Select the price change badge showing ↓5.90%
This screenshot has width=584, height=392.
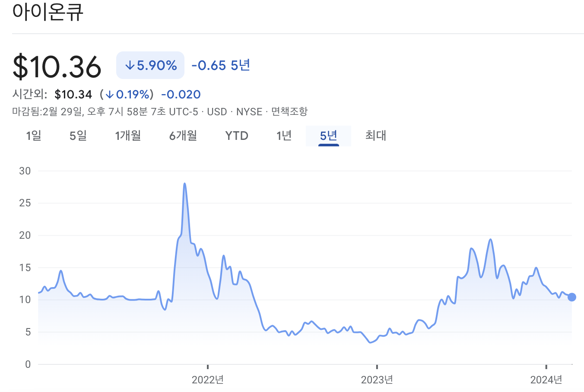click(x=150, y=65)
